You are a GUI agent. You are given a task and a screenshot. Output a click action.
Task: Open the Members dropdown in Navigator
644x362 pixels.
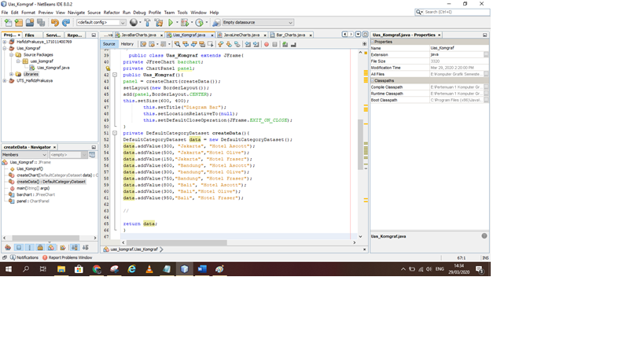(x=24, y=155)
